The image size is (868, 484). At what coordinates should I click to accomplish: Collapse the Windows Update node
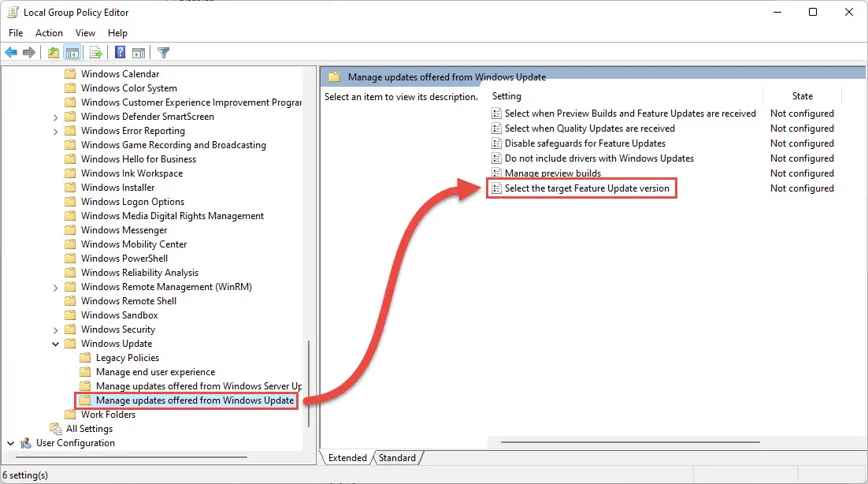tap(55, 344)
